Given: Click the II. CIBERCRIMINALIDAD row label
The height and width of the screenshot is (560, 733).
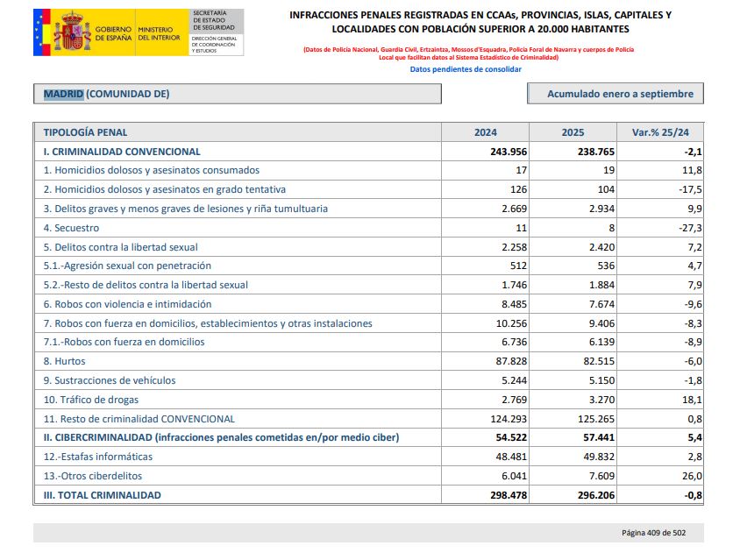Looking at the screenshot, I should pos(221,437).
